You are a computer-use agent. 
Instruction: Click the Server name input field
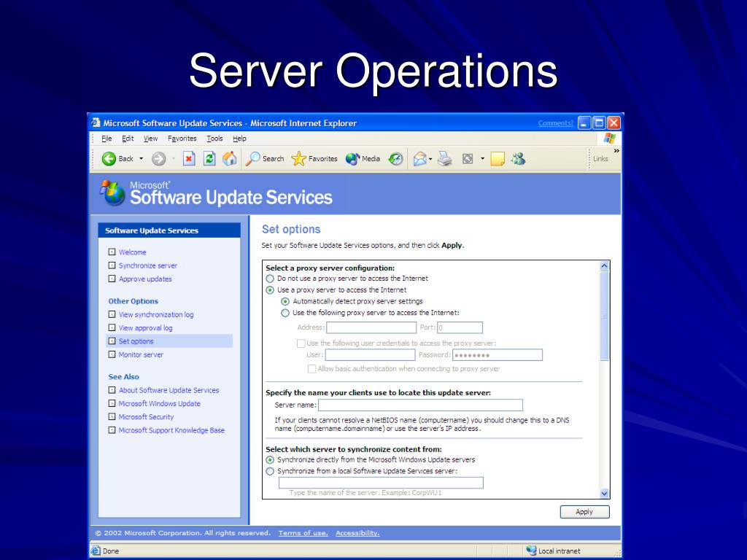pos(421,405)
